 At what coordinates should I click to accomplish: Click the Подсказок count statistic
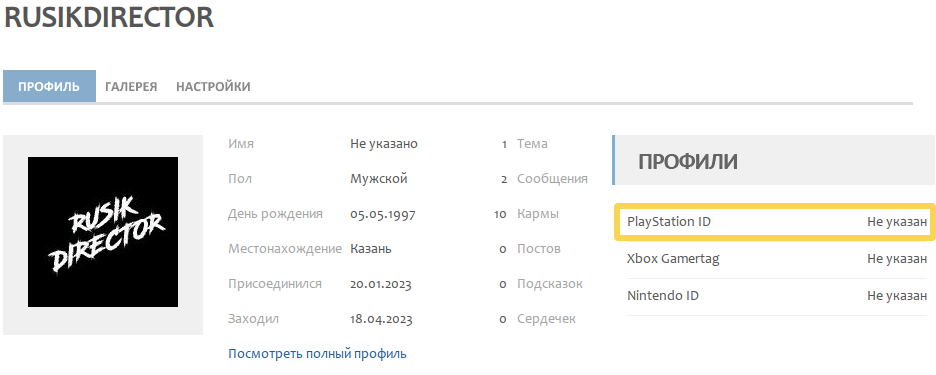point(541,284)
